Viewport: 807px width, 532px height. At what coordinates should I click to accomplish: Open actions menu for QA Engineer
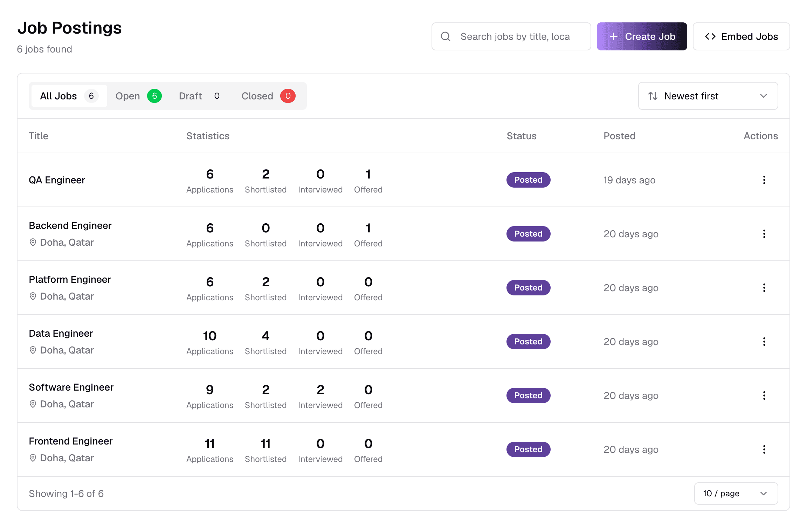coord(764,180)
